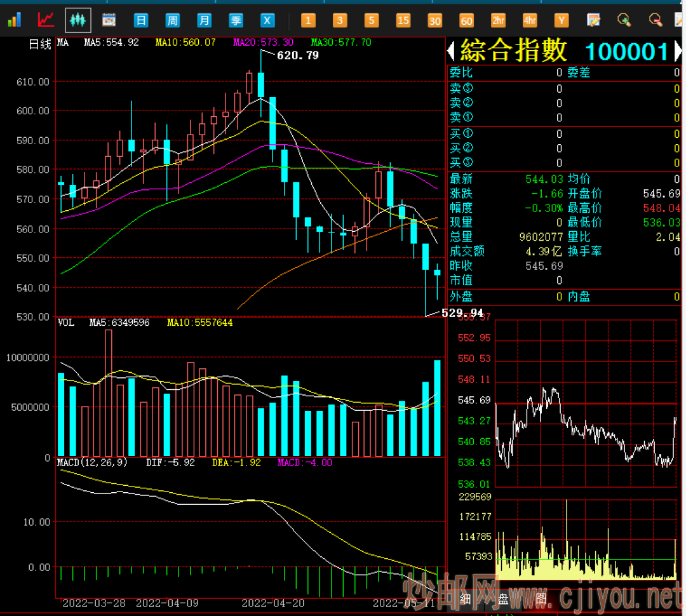Open the calendar icon in toolbar
This screenshot has height=616, width=686.
tap(109, 20)
